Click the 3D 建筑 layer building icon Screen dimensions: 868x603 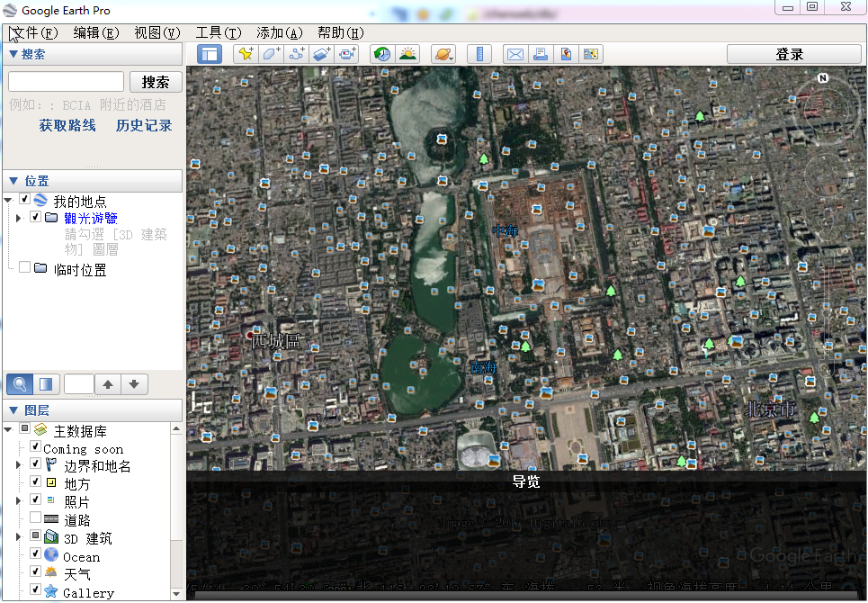[51, 536]
